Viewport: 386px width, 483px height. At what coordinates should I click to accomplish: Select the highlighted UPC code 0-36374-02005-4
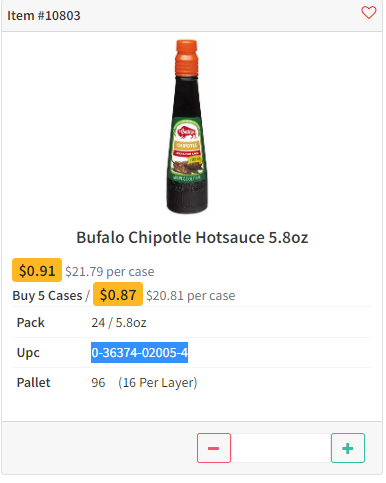pyautogui.click(x=139, y=353)
